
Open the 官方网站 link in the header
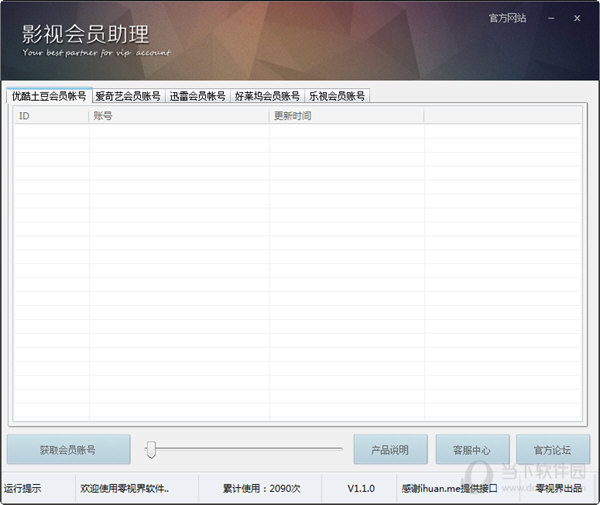click(x=507, y=18)
